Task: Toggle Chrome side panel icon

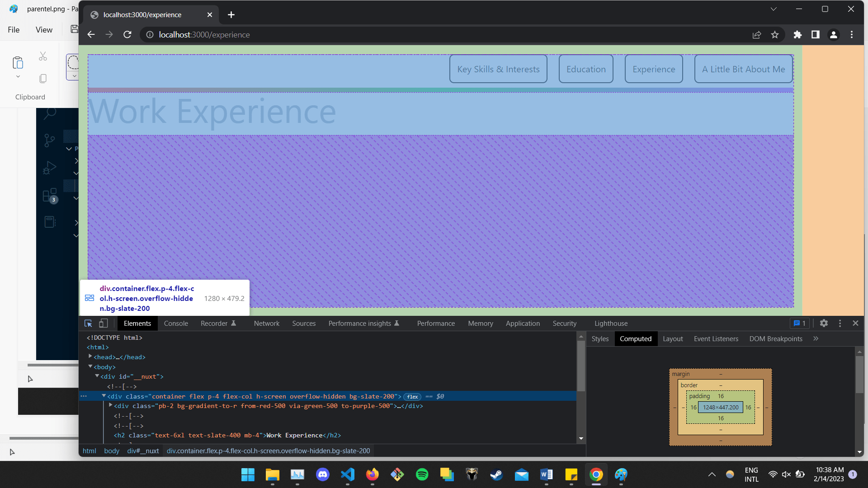Action: pos(816,35)
